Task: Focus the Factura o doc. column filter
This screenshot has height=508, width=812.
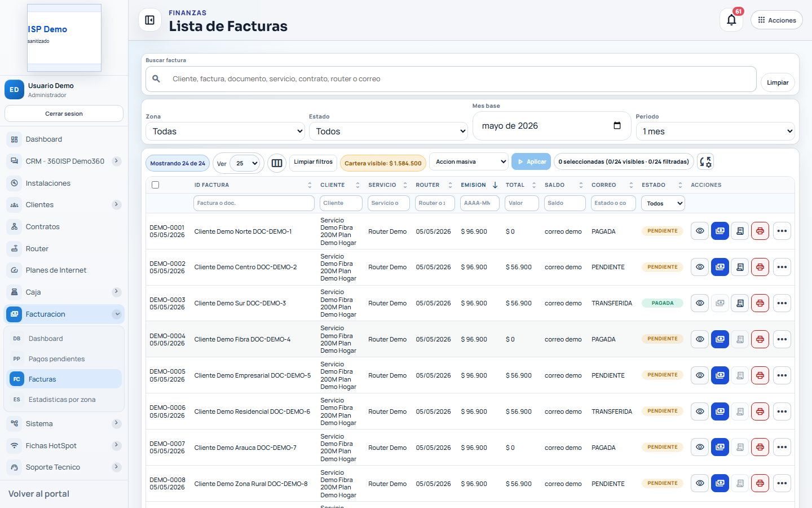Action: coord(254,203)
